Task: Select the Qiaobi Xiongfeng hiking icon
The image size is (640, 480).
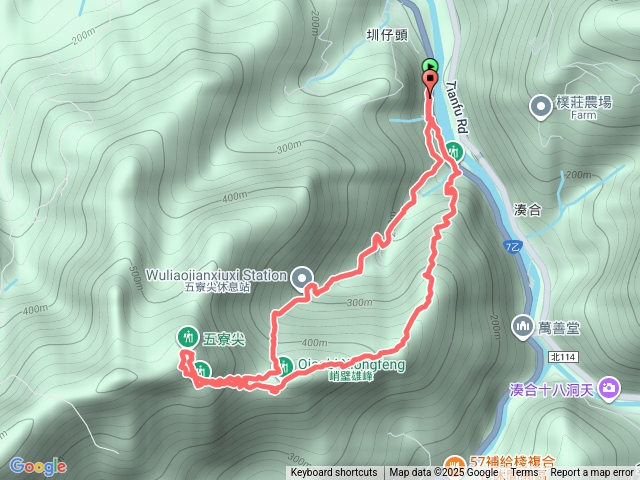Action: (x=284, y=365)
